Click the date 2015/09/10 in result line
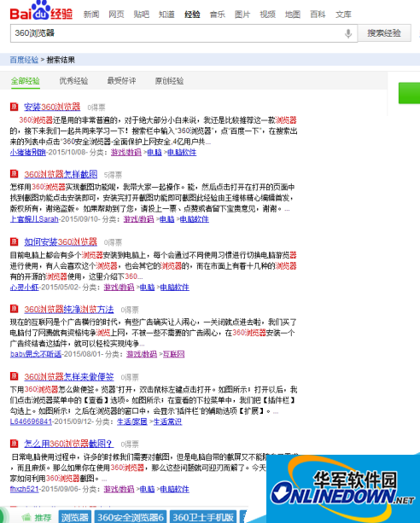This screenshot has width=420, height=523. coord(80,219)
